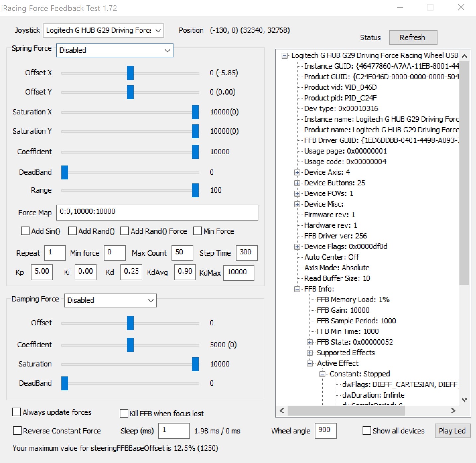The width and height of the screenshot is (476, 463).
Task: Select the Auto Center: Off row
Action: [332, 257]
